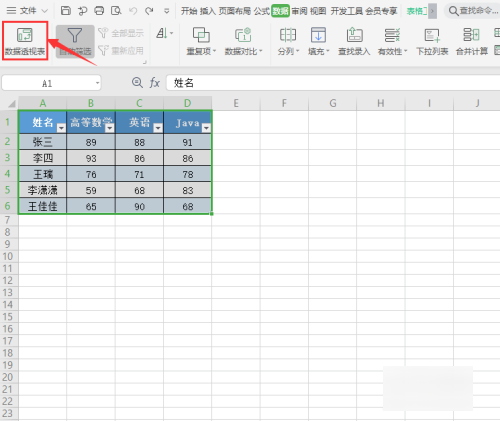500x421 pixels.
Task: Click the save icon in quick toolbar
Action: (66, 11)
